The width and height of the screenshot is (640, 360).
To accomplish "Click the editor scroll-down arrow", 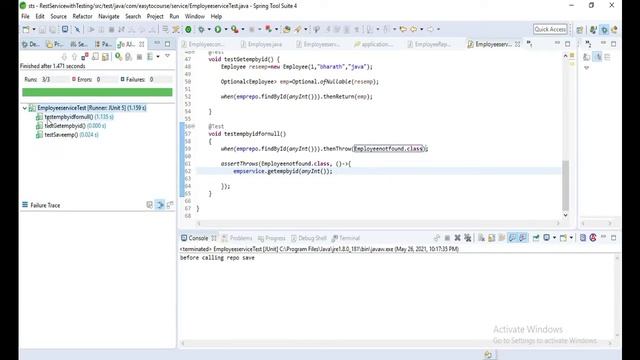I will pyautogui.click(x=565, y=215).
